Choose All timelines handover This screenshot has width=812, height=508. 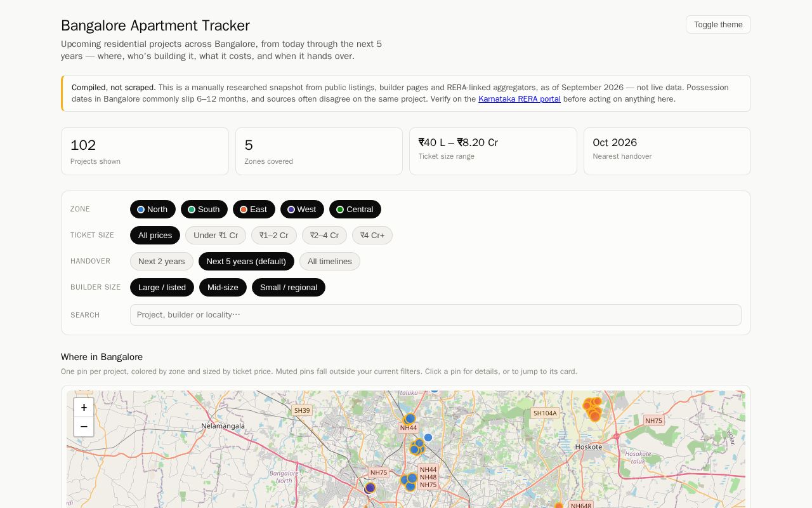click(x=330, y=261)
